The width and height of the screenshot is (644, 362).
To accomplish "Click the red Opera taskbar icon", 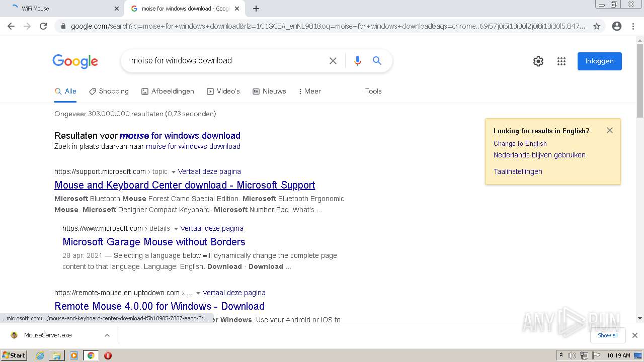I will (x=108, y=355).
